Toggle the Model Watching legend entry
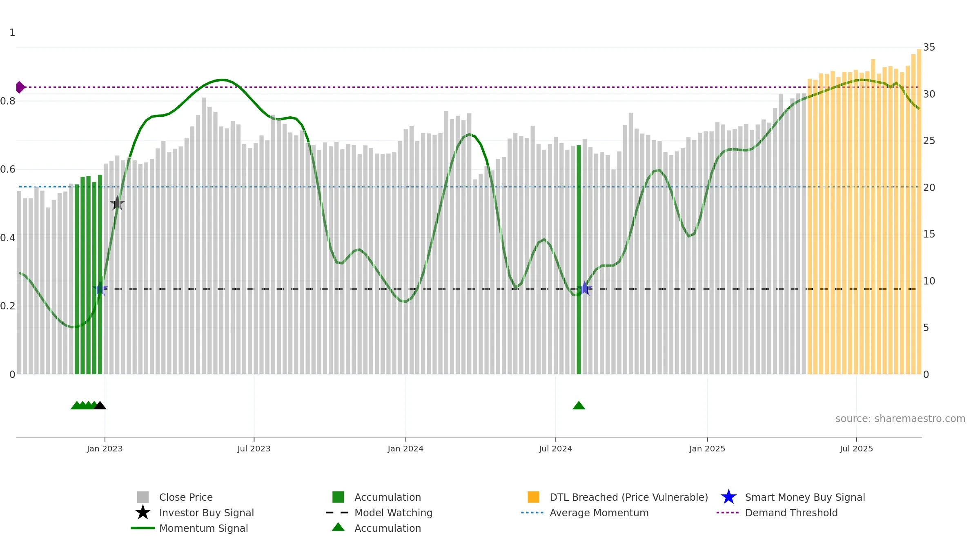The image size is (980, 551). [379, 513]
